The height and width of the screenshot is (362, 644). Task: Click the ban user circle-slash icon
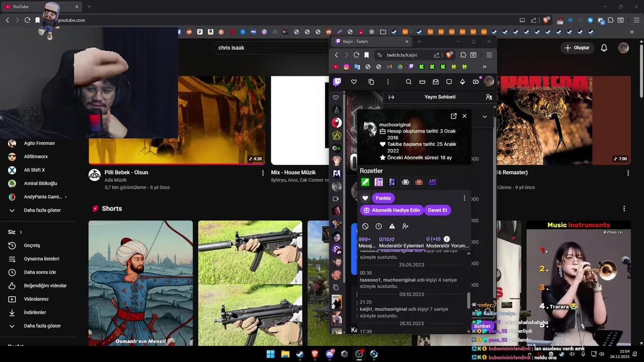pos(365,227)
